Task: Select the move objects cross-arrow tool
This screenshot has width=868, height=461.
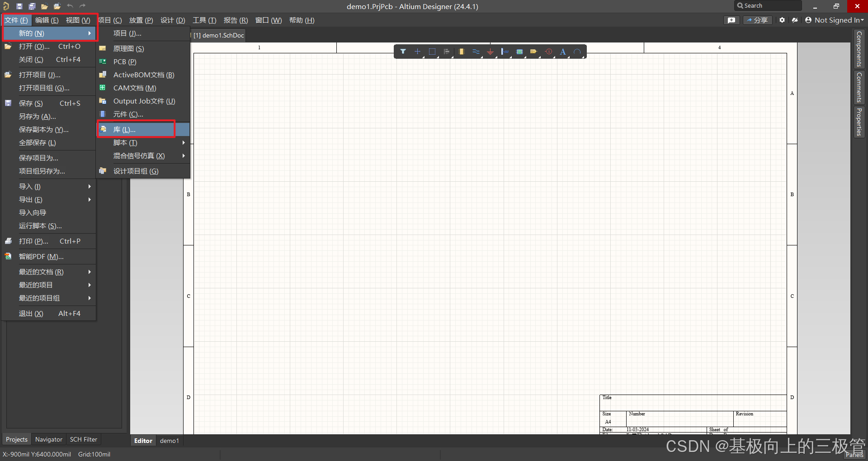Action: tap(417, 52)
